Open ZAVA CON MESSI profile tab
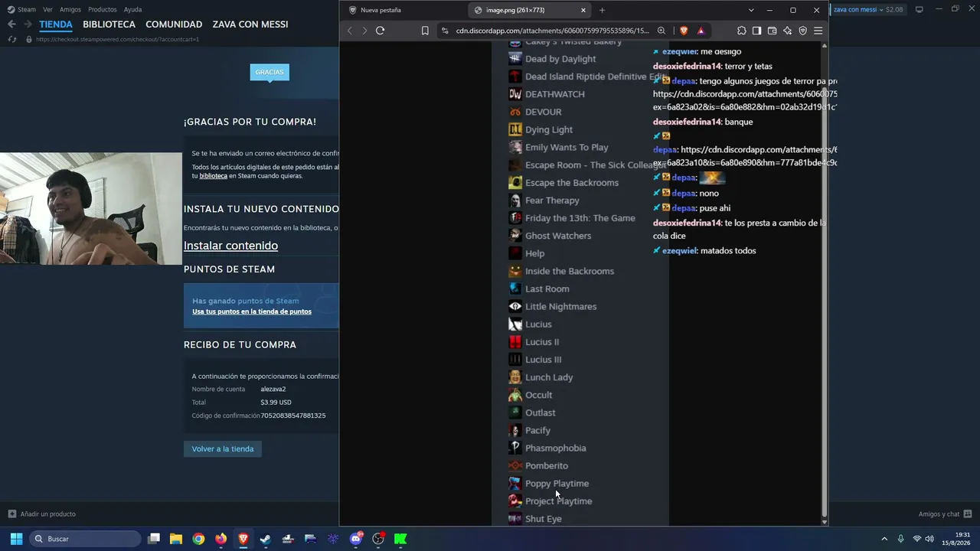 tap(250, 24)
